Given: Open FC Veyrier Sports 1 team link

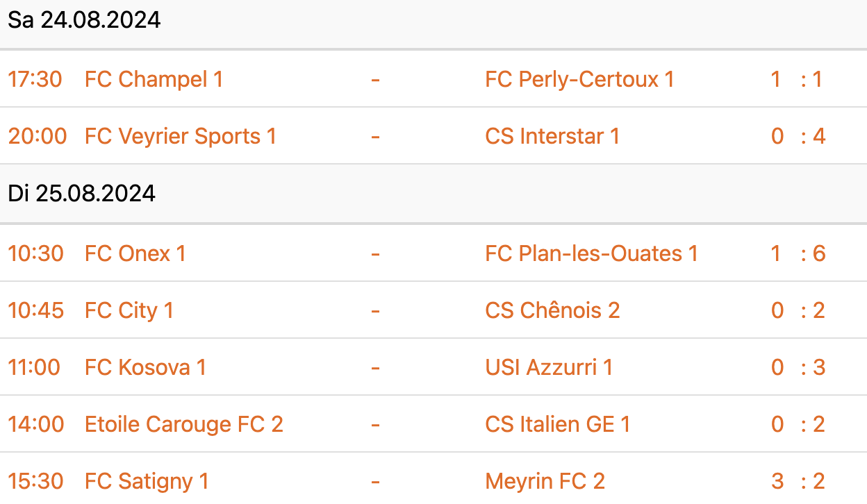Looking at the screenshot, I should click(x=181, y=136).
